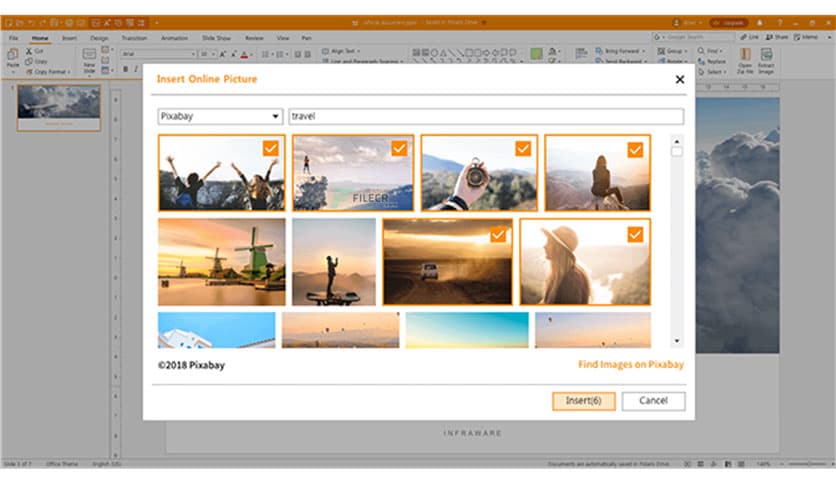Open the font name dropdown
This screenshot has width=836, height=484.
[193, 54]
